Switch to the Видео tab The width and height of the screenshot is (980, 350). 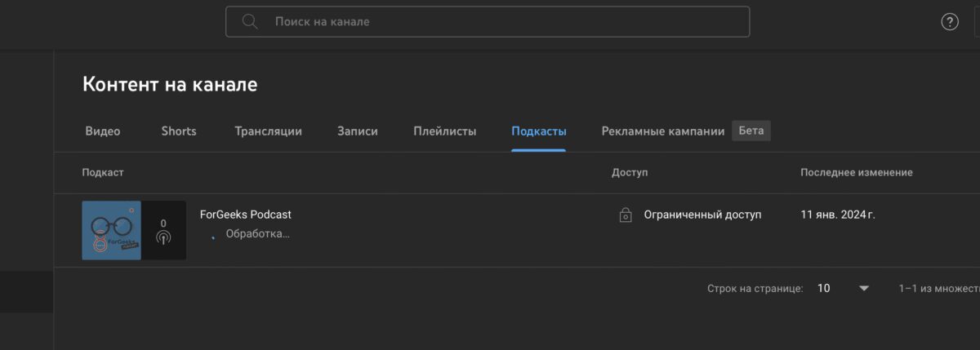[103, 131]
